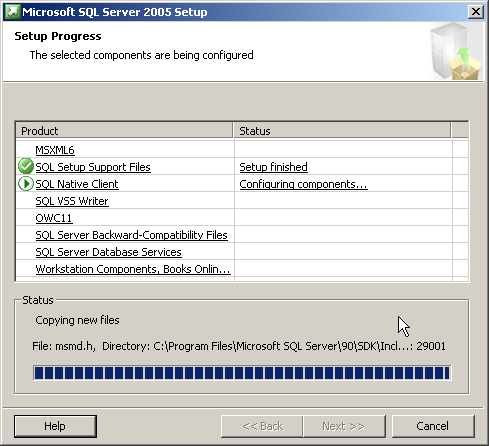Click the green play arrow beside SQL Native Client
This screenshot has width=489, height=446.
point(26,184)
